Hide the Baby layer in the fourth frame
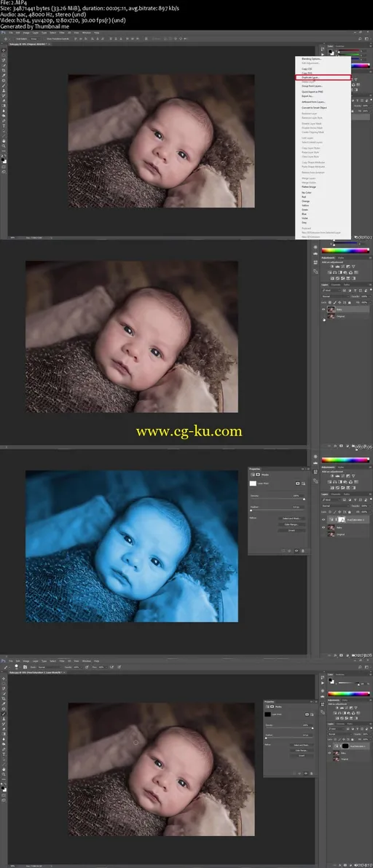This screenshot has height=868, width=373. coord(329,753)
